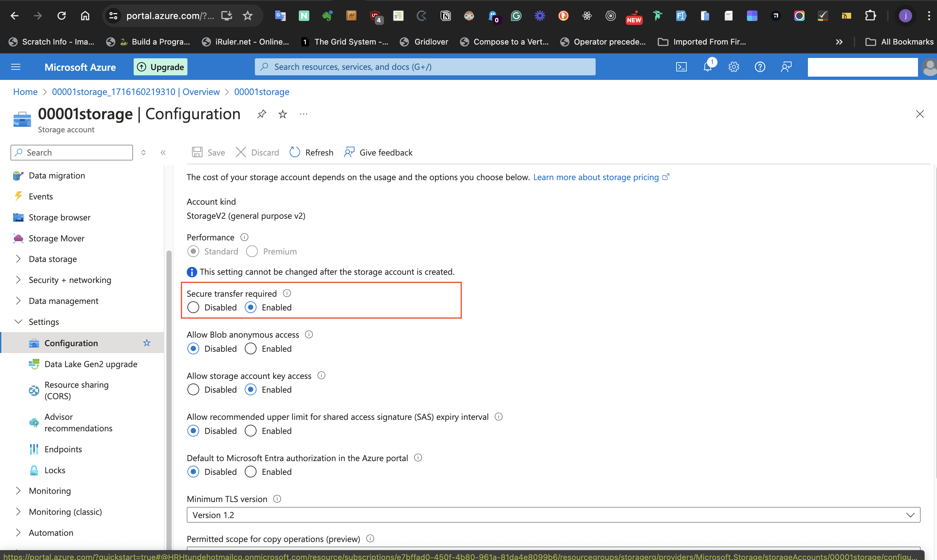Open the notifications bell
937x560 pixels.
(x=707, y=67)
